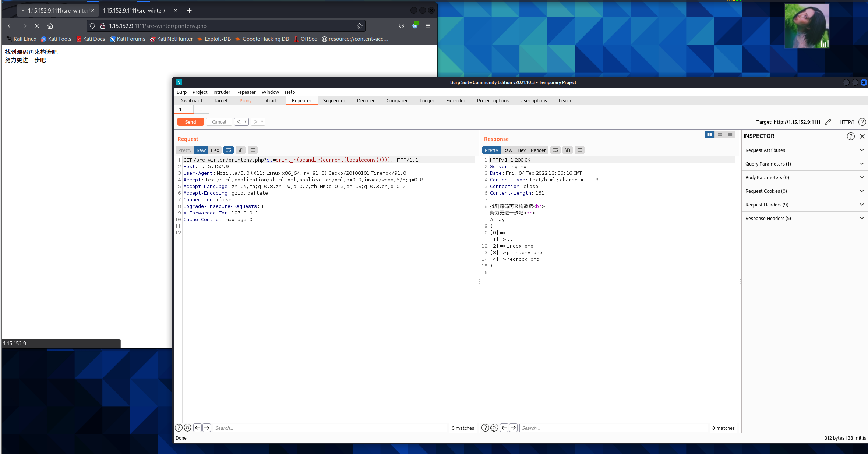Viewport: 868px width, 454px height.
Task: Open the history back dropdown arrow in Repeater
Action: tap(246, 122)
